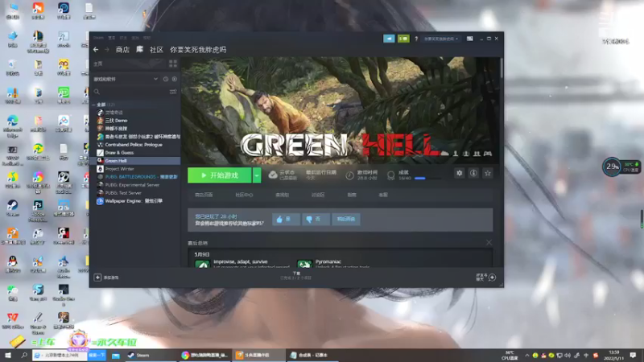Open profile menu 你要笑死我胖虎吗
The image size is (644, 362).
tap(198, 50)
